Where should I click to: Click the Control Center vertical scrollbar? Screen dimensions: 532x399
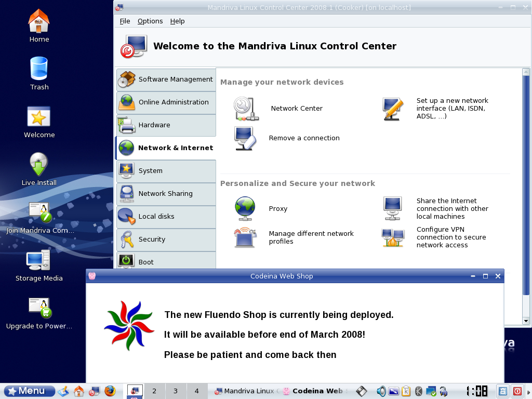click(526, 182)
